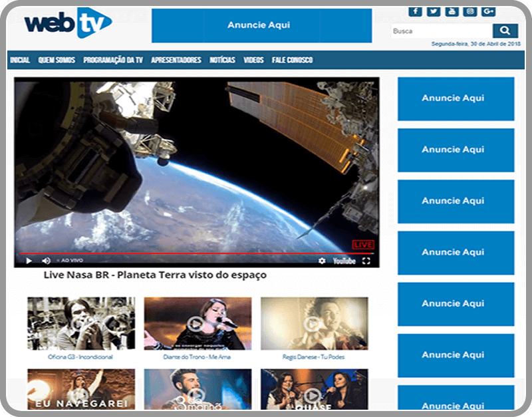532x417 pixels.
Task: Open the Facebook social icon
Action: click(415, 11)
